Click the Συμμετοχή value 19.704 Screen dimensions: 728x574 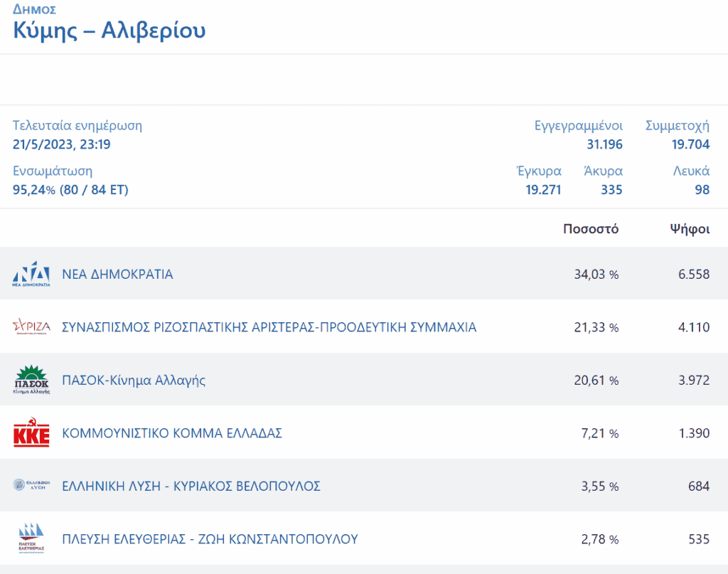click(x=690, y=145)
